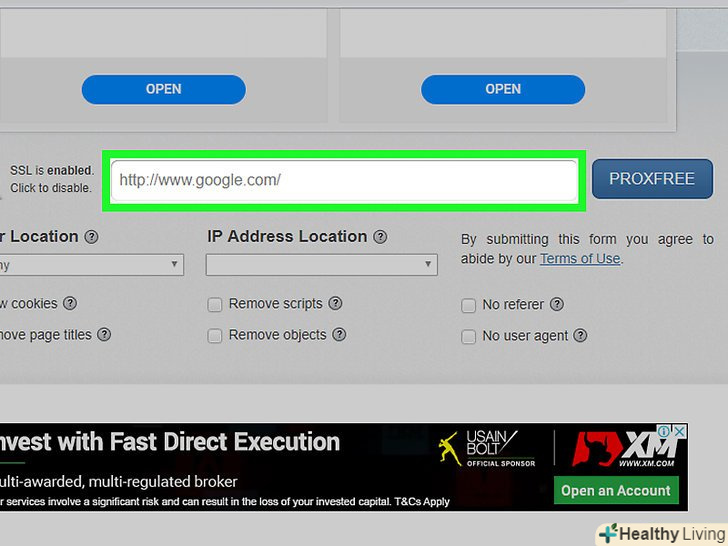Screen dimensions: 728x546
Task: Click the XM logo in the advertisement
Action: point(624,448)
